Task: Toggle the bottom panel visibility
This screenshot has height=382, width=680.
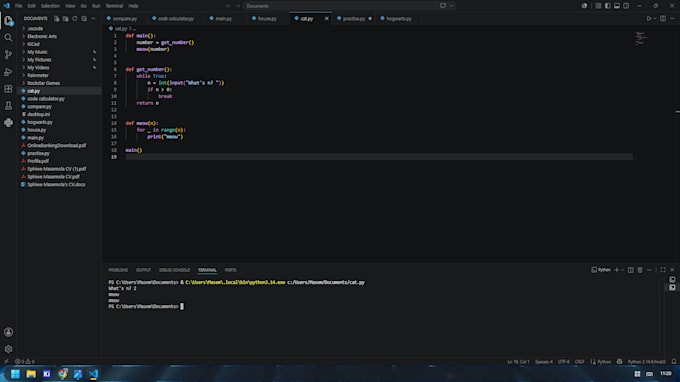Action: pos(617,6)
